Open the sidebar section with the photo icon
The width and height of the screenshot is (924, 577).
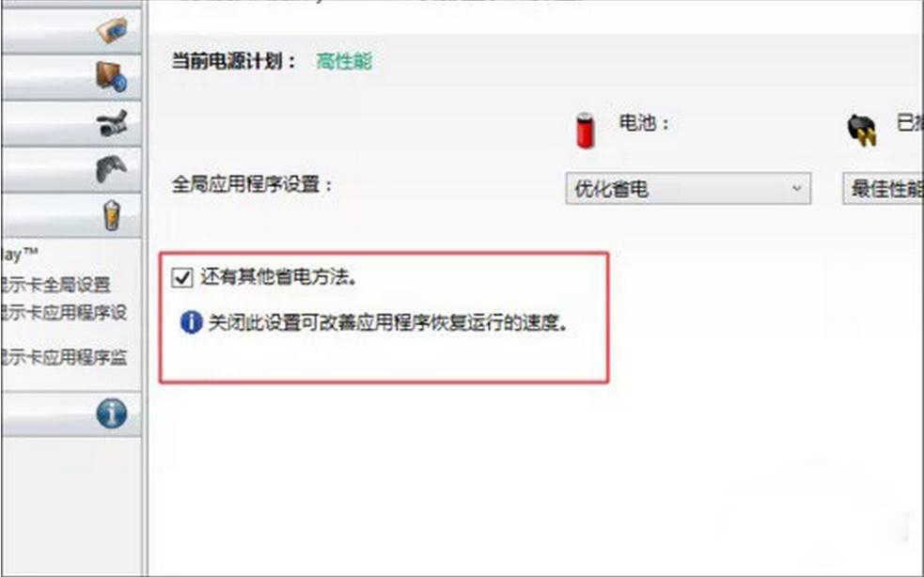point(70,31)
